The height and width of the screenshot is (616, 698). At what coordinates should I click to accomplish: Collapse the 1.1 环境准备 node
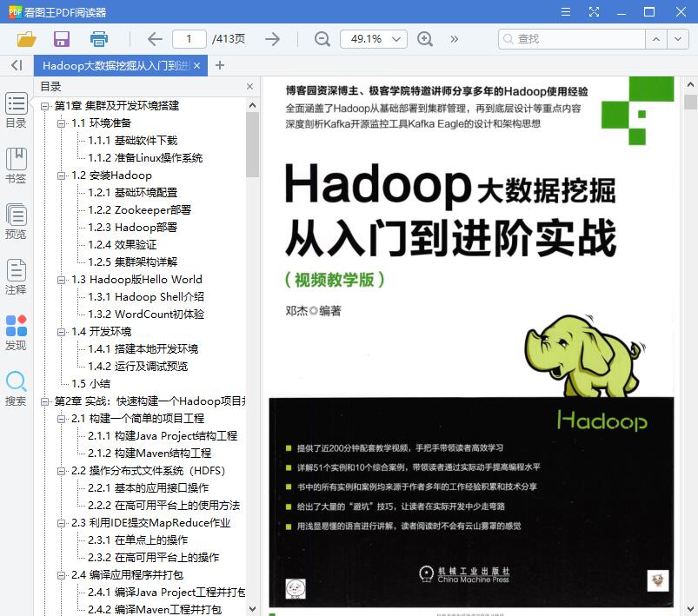[62, 123]
